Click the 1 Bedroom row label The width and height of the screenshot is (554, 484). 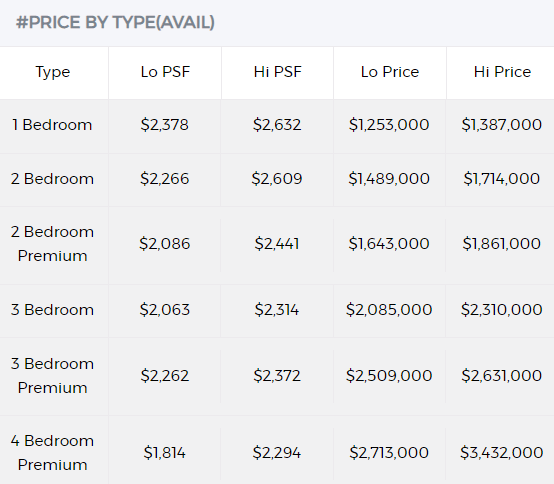pos(52,125)
